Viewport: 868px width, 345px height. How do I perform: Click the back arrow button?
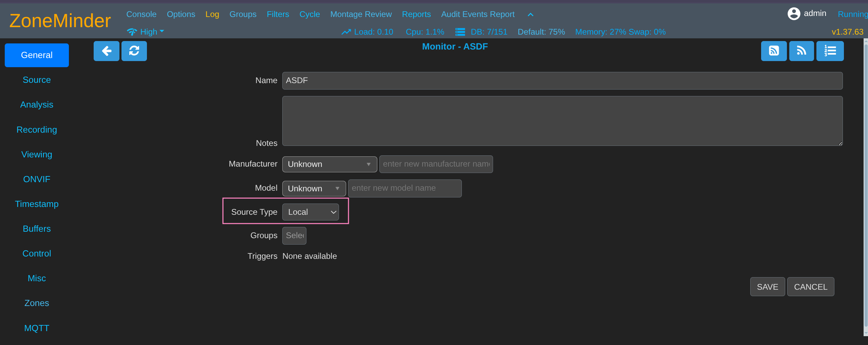pos(106,51)
